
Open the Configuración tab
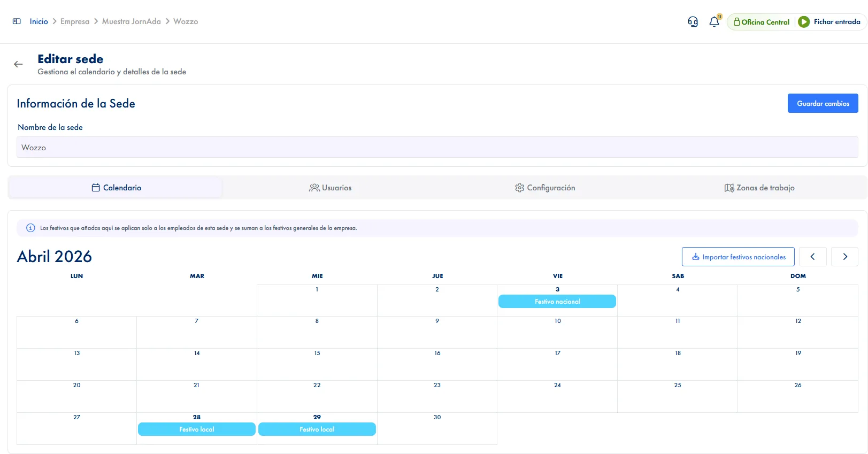click(x=544, y=188)
